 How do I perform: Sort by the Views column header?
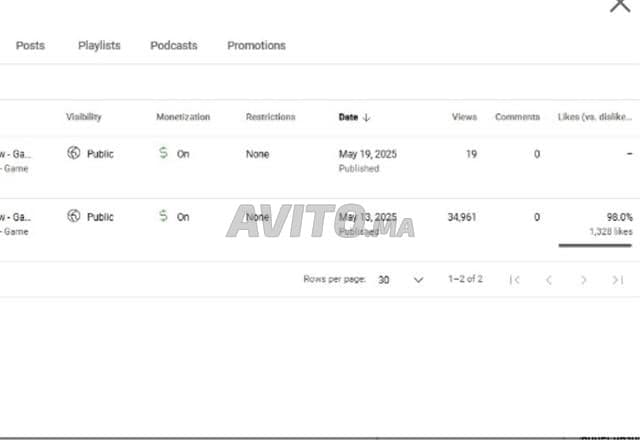(x=464, y=117)
